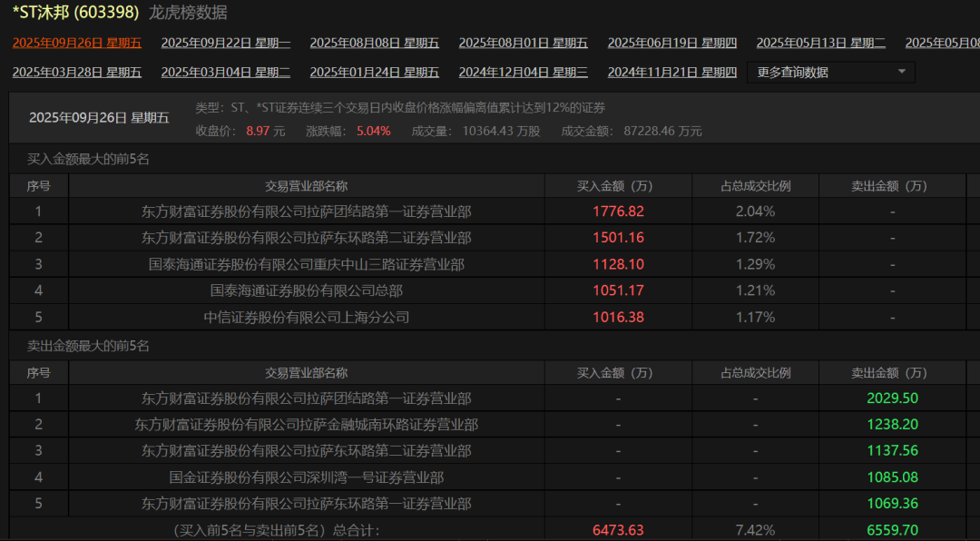Click the *ST沐邦 (603398) stock title
This screenshot has height=541, width=980.
(75, 12)
